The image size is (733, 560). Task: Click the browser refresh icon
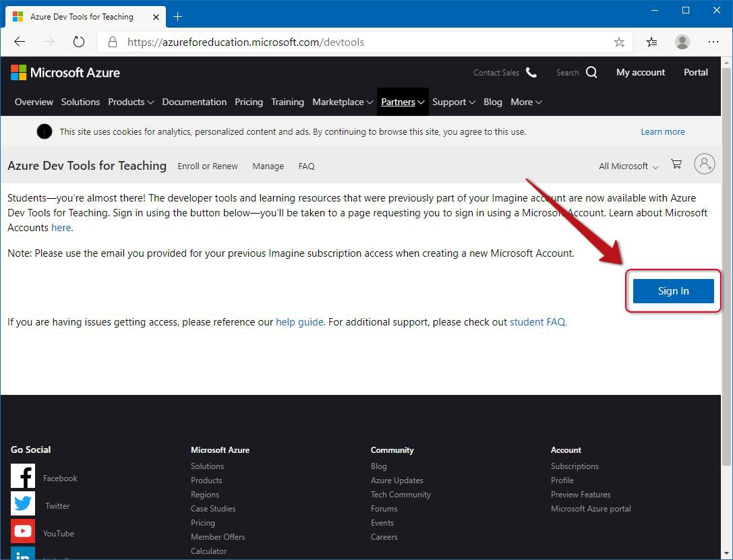[x=79, y=42]
